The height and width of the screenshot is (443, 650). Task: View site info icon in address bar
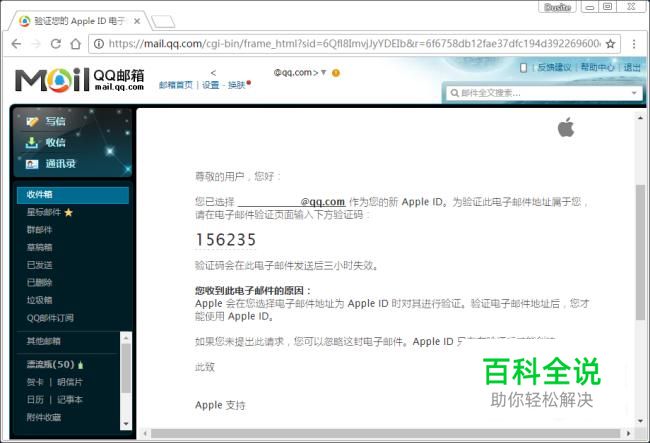99,44
